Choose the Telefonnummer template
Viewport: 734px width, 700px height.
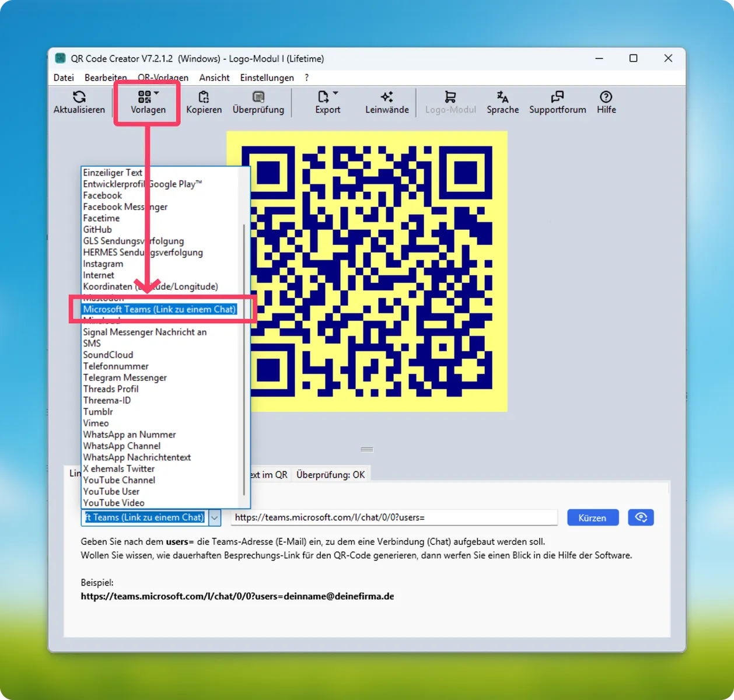[x=116, y=366]
